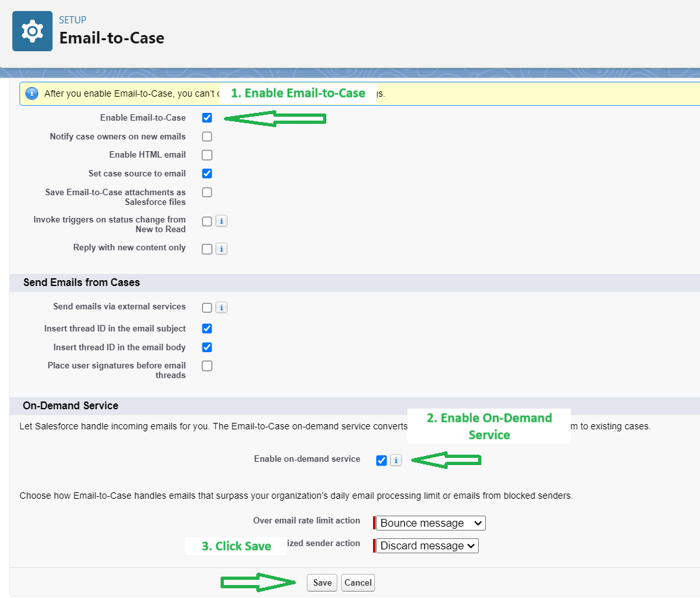Click the Cancel button
This screenshot has width=700, height=598.
357,582
